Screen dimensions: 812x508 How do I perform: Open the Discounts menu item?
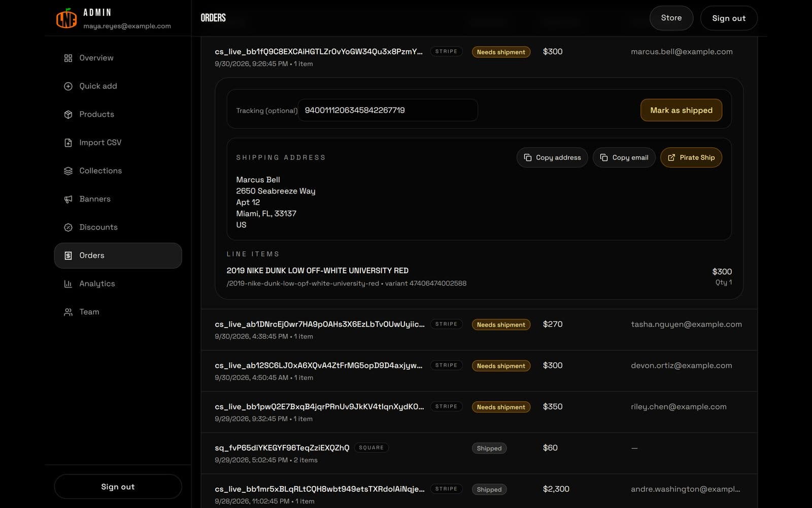click(x=118, y=227)
